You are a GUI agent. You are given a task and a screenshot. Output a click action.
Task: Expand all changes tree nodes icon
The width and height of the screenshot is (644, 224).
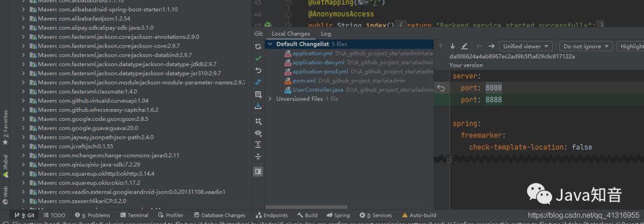tap(258, 144)
